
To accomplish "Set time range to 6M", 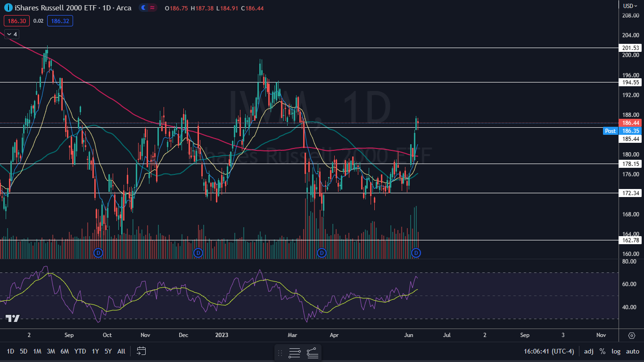I will (65, 351).
